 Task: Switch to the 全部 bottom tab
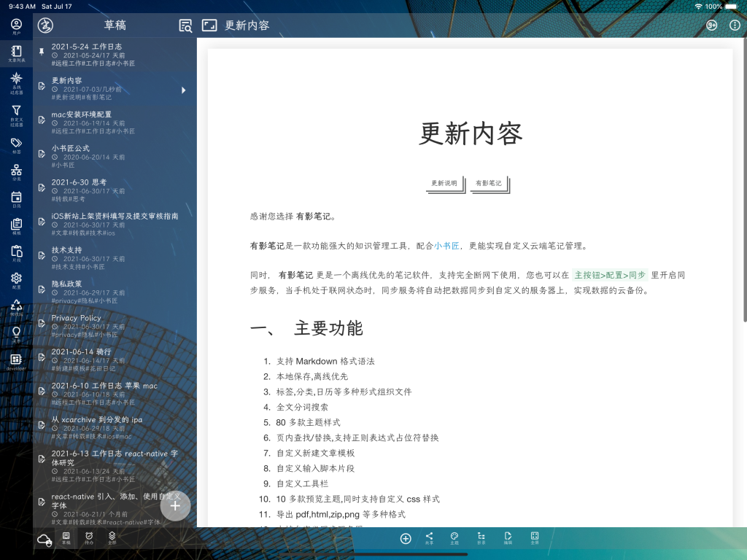point(112,538)
